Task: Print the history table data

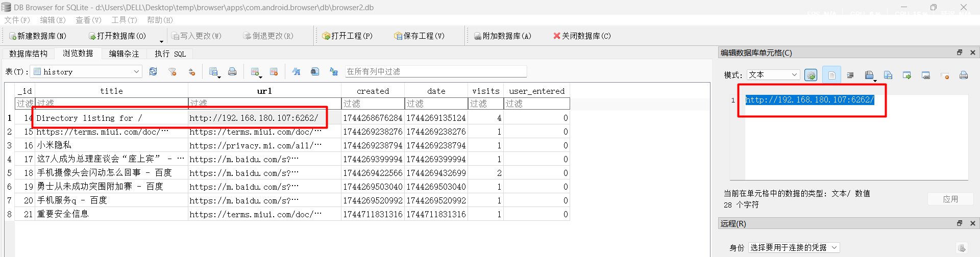Action: point(232,72)
